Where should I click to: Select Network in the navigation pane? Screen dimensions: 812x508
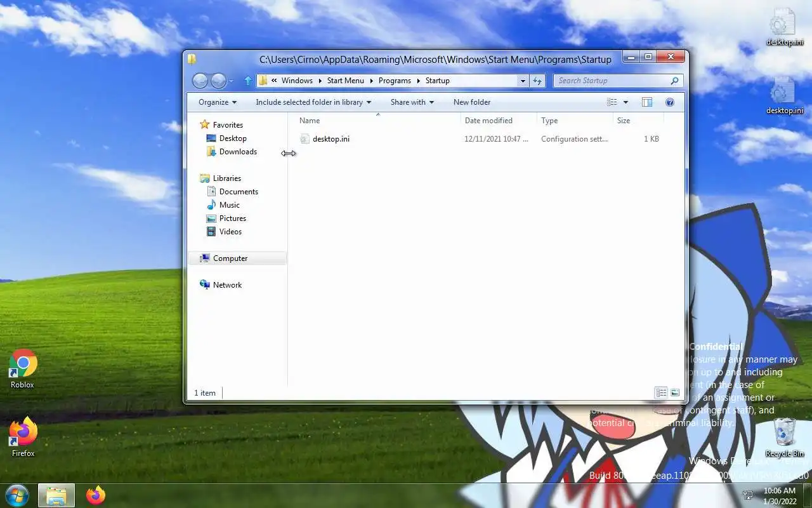click(x=227, y=285)
